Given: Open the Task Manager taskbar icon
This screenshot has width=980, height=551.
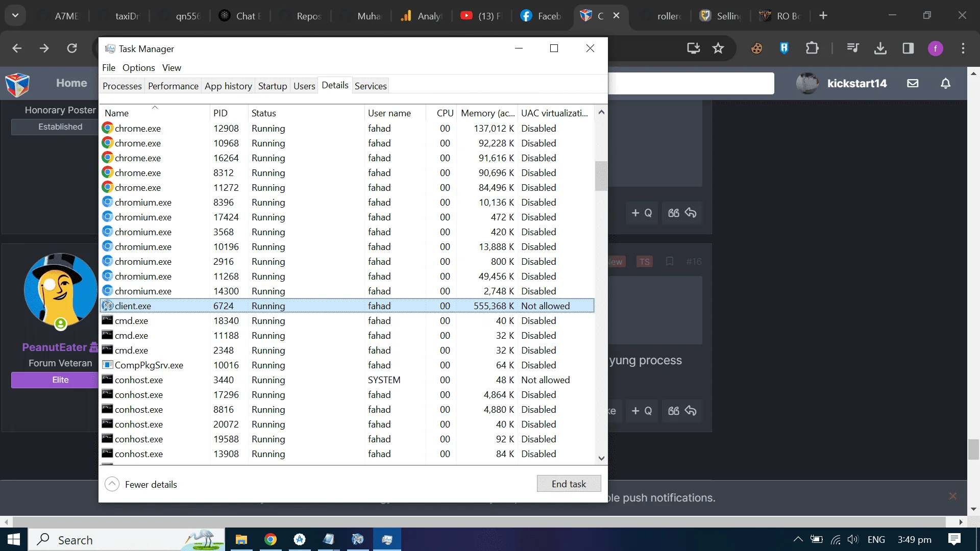Looking at the screenshot, I should pos(387,539).
